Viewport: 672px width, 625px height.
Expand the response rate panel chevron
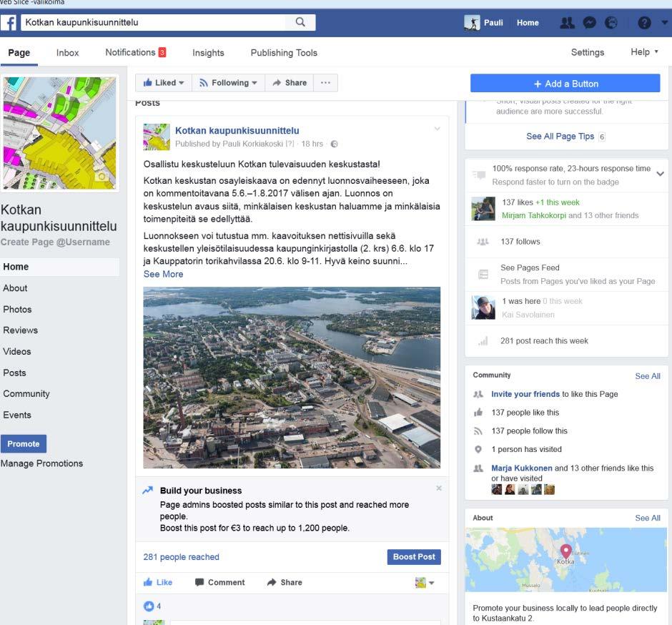[660, 174]
